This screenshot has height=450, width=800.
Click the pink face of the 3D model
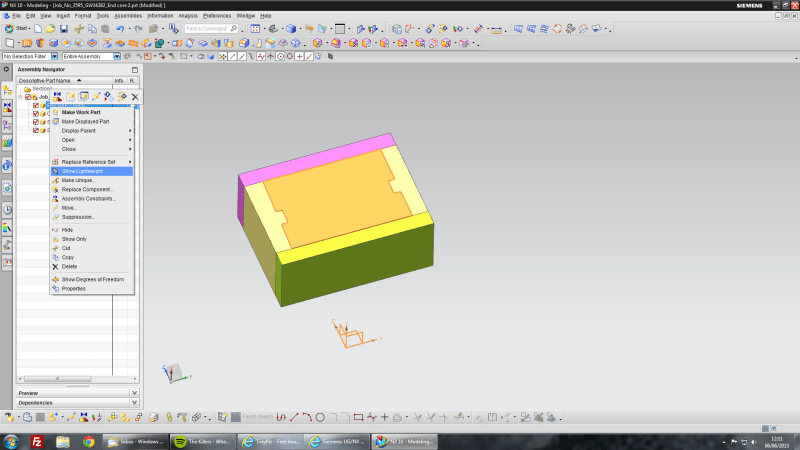[x=316, y=159]
